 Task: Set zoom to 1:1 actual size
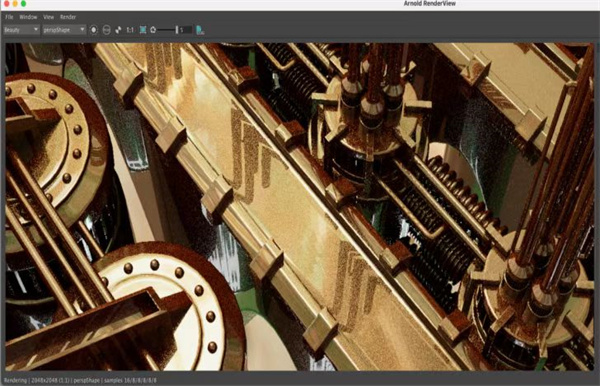(x=130, y=29)
